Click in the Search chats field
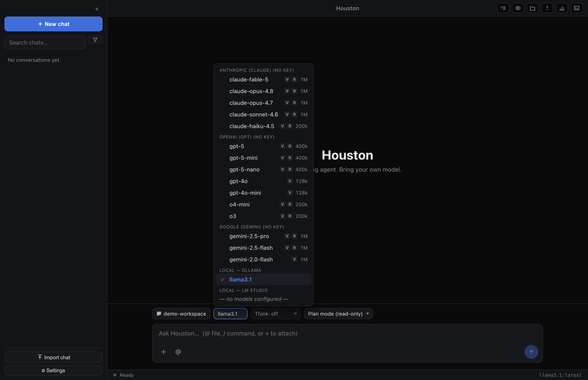 [45, 43]
